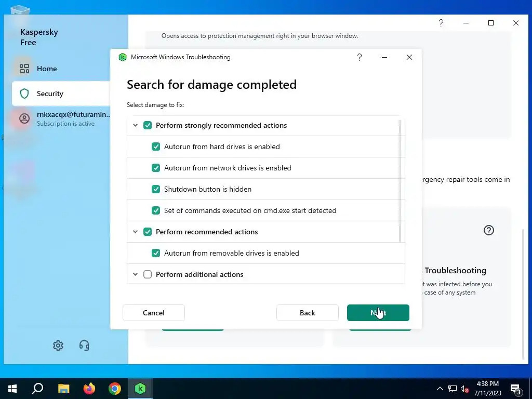532x399 pixels.
Task: Click the muted volume tray icon
Action: 464,389
